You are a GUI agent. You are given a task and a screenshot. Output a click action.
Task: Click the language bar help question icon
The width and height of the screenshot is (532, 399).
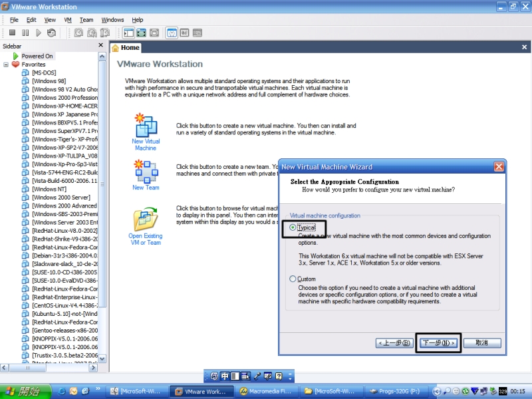[x=279, y=376]
